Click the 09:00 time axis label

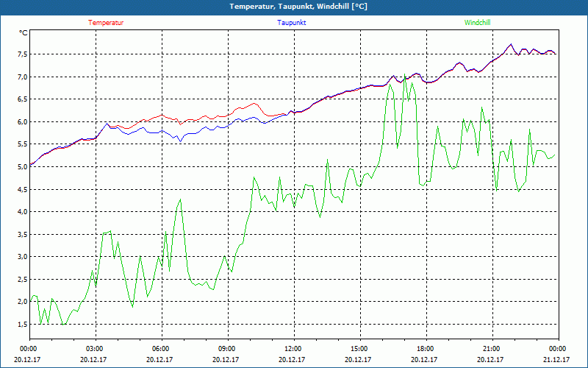228,349
